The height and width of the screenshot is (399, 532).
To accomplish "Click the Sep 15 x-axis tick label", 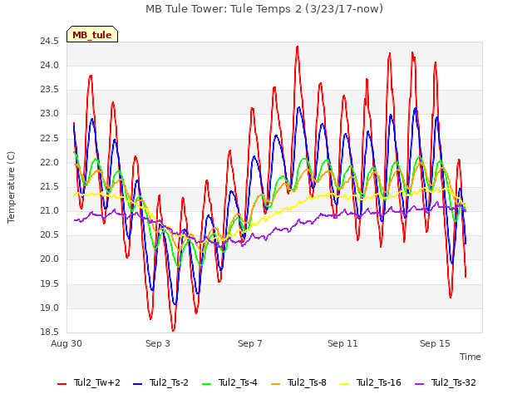I will pyautogui.click(x=435, y=343).
